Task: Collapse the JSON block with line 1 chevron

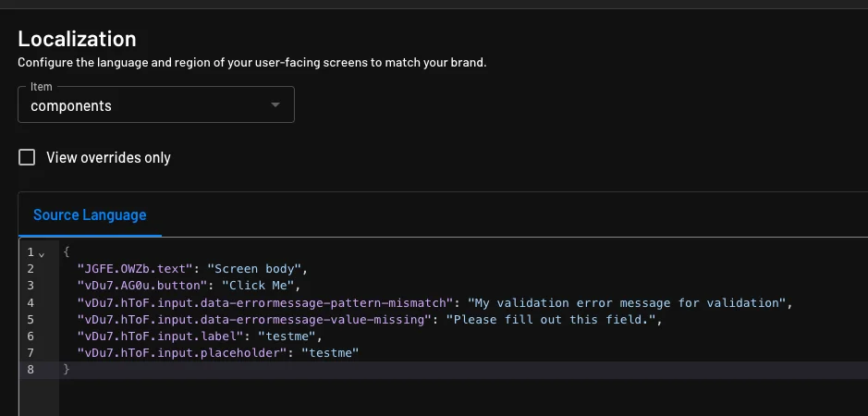Action: (42, 253)
